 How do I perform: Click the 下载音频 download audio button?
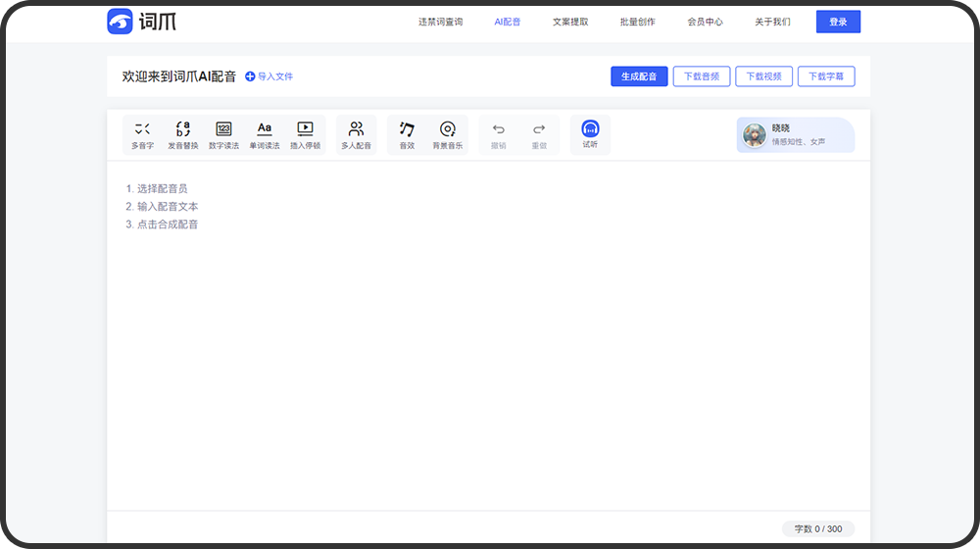pyautogui.click(x=701, y=76)
